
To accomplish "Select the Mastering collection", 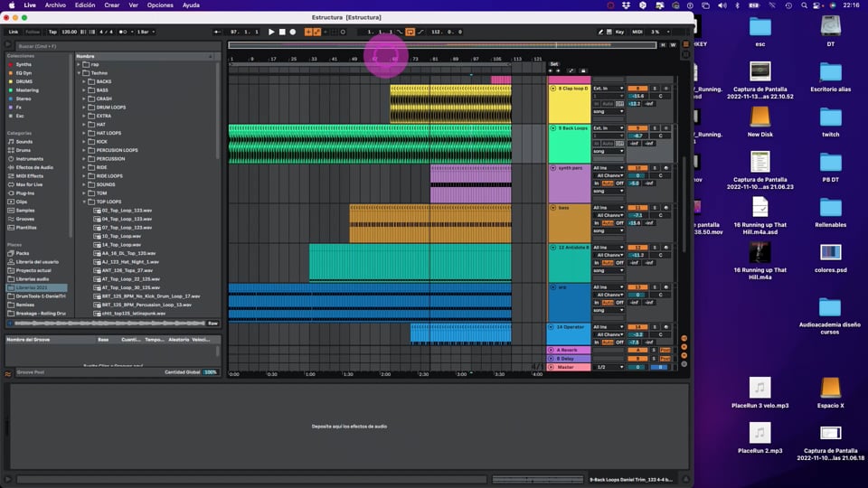I will click(x=27, y=90).
